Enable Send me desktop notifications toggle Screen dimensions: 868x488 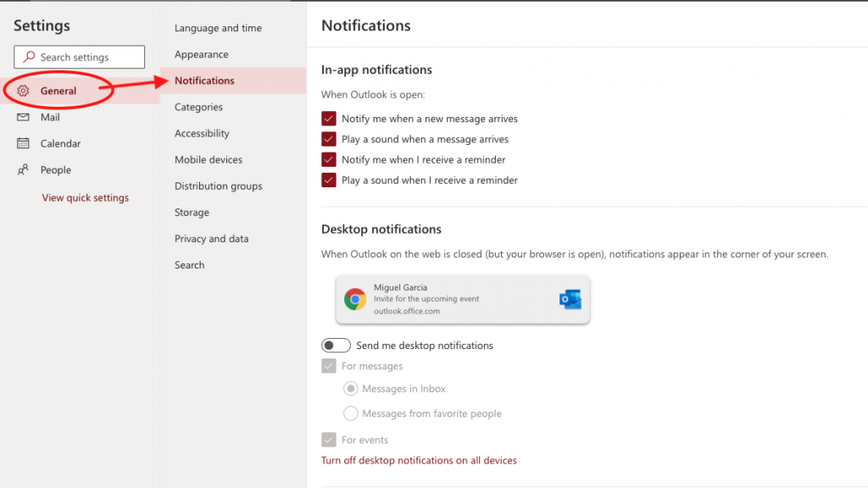(x=336, y=346)
